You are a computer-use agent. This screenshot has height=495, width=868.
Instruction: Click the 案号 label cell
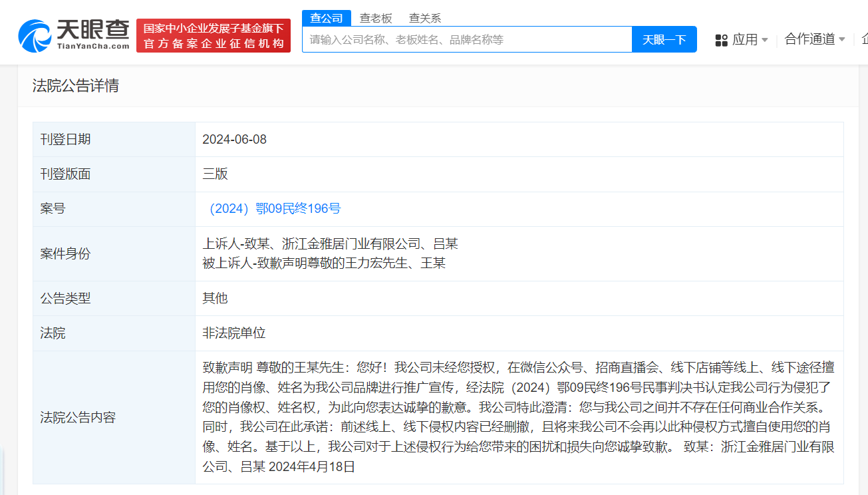[114, 209]
